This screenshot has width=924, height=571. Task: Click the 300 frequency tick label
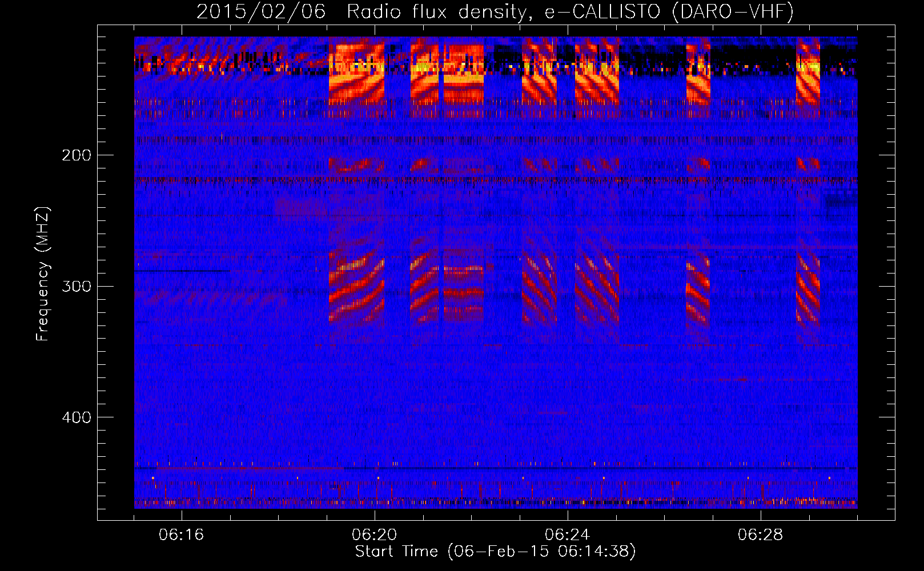[x=77, y=286]
